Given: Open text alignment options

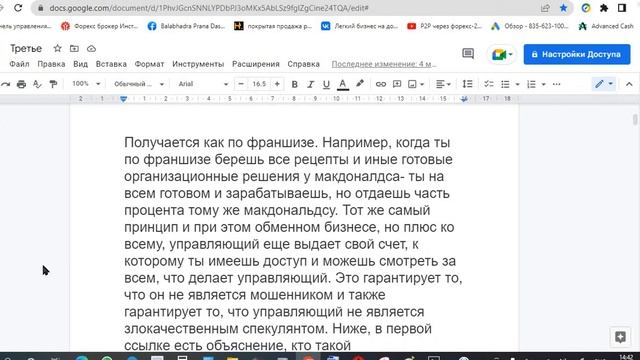Looking at the screenshot, I should [x=443, y=84].
